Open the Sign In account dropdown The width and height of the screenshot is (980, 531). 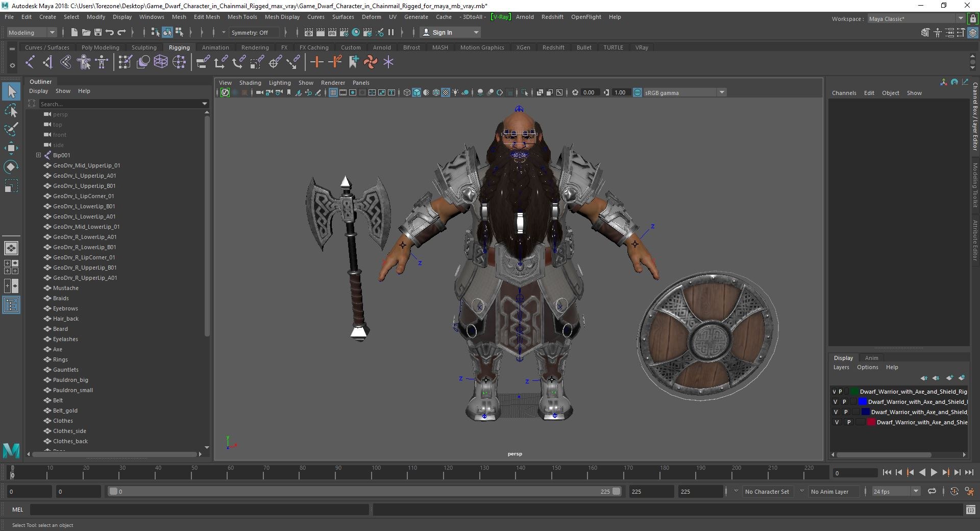click(x=451, y=32)
